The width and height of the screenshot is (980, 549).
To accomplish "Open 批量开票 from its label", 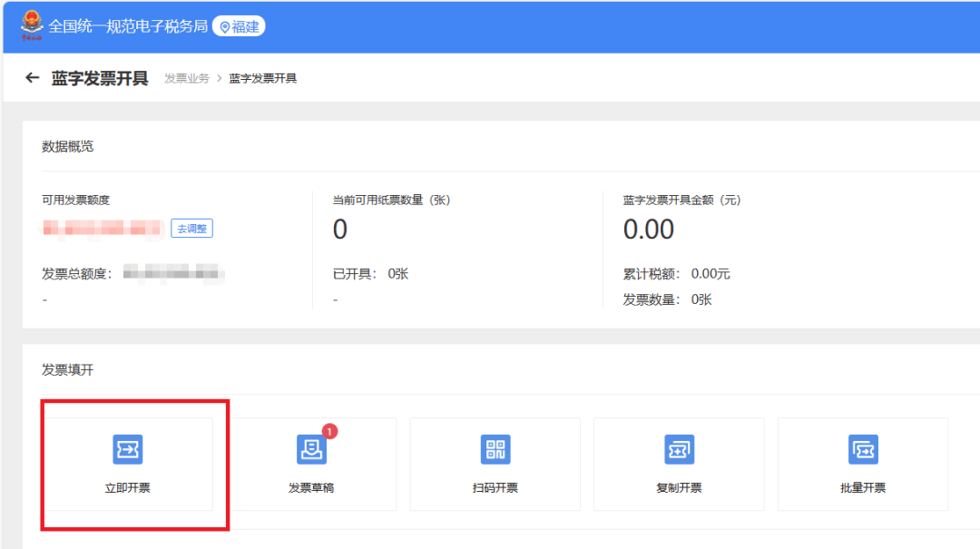I will point(863,488).
